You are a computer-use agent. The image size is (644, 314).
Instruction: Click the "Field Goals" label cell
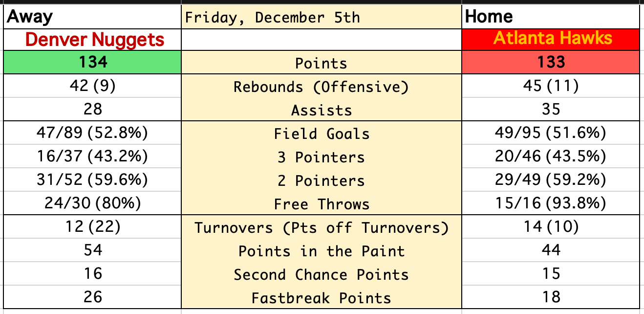321,134
